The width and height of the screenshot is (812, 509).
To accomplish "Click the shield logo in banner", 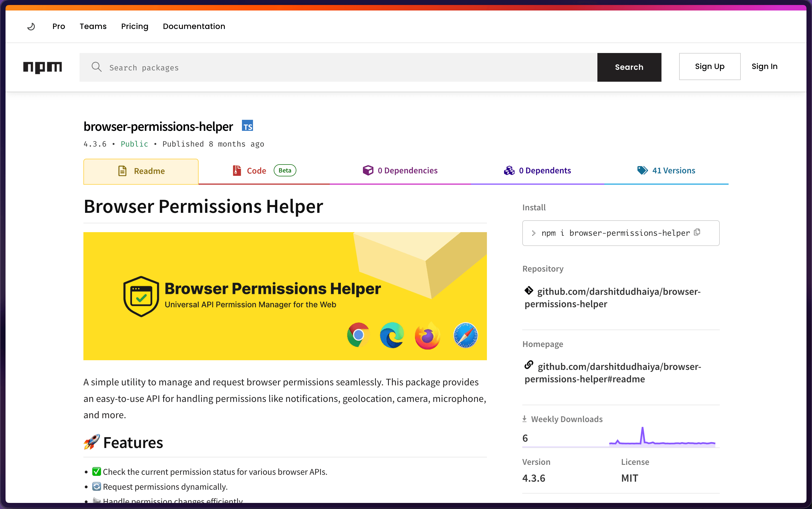I will (x=141, y=296).
